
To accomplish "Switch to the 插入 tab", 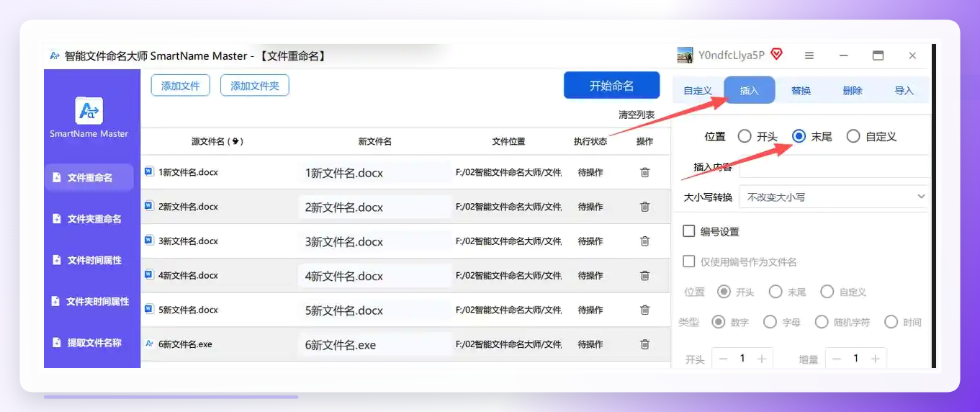I will click(750, 91).
